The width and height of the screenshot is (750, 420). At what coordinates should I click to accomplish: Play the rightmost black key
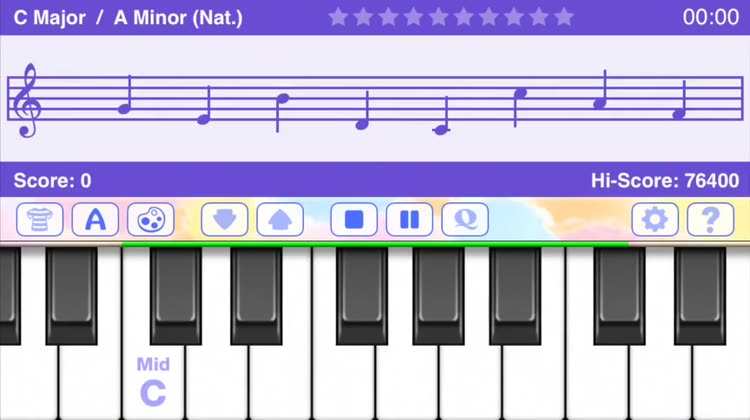coord(700,296)
